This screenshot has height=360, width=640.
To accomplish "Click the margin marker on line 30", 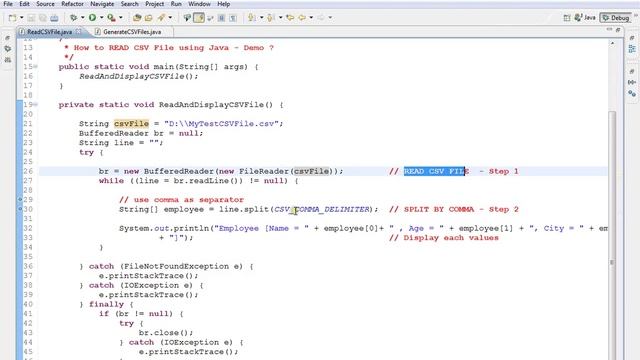I will [20, 209].
